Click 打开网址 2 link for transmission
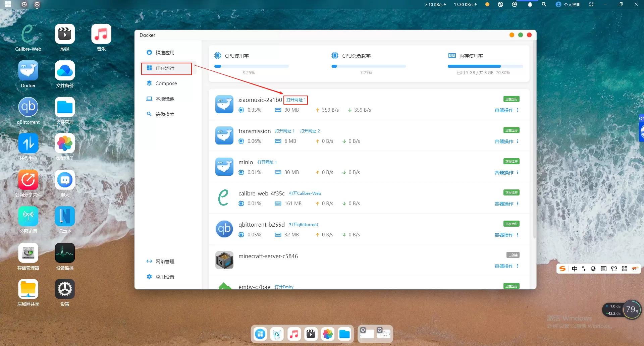This screenshot has height=346, width=644. [x=310, y=131]
